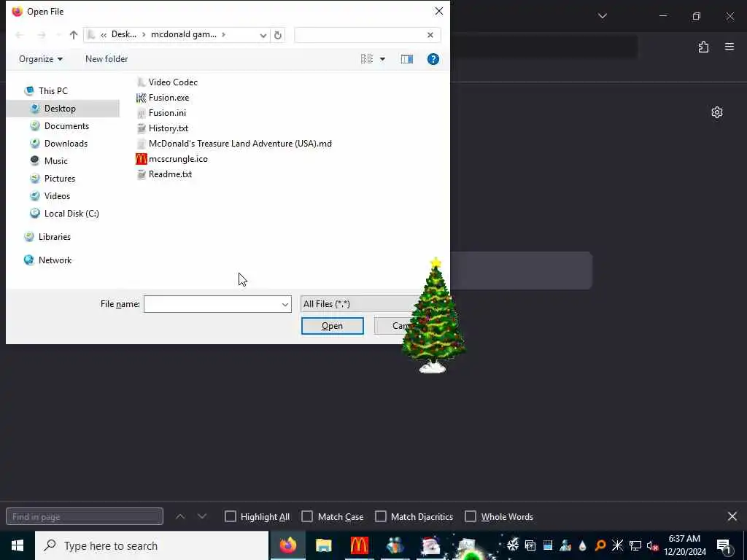Open the notification center
Screen dimensions: 747x560
(x=724, y=546)
